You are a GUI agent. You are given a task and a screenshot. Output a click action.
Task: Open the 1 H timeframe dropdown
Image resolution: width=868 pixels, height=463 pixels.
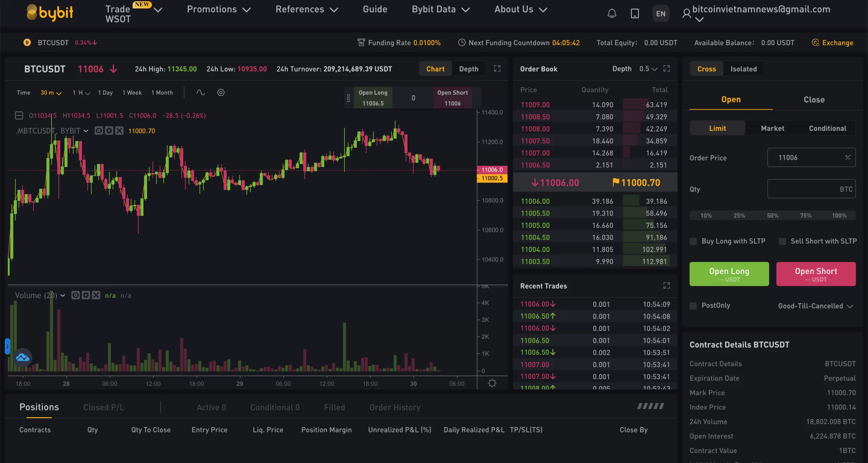pyautogui.click(x=81, y=93)
